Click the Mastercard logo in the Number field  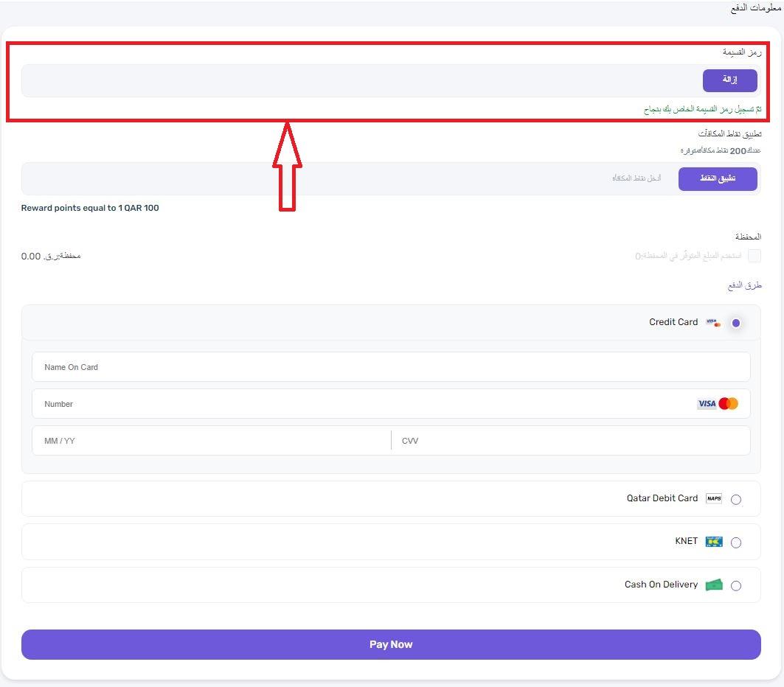pyautogui.click(x=729, y=404)
